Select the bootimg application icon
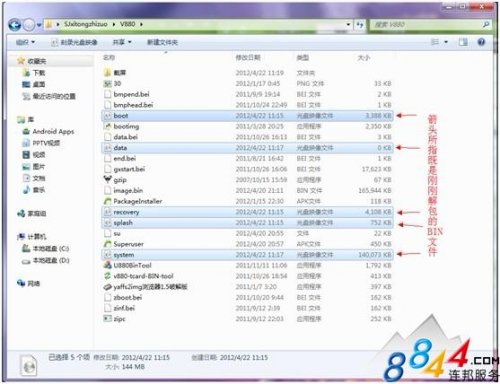The image size is (500, 384). click(x=107, y=126)
